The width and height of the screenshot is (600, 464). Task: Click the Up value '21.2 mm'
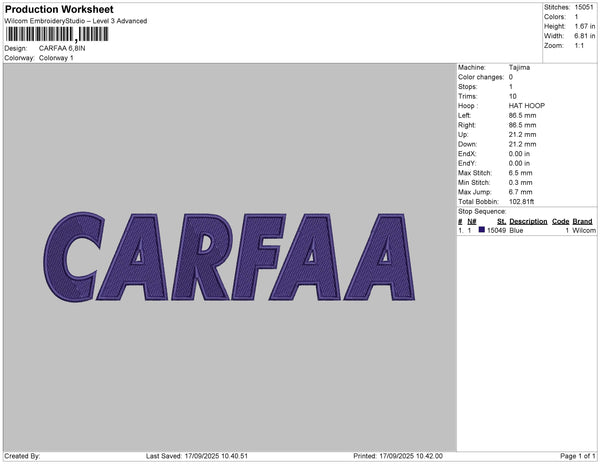pyautogui.click(x=522, y=135)
